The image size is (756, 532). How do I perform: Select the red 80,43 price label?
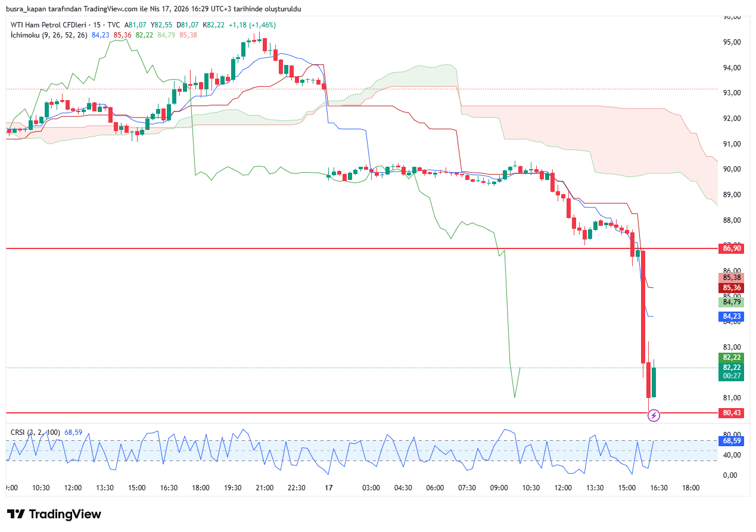coord(731,413)
